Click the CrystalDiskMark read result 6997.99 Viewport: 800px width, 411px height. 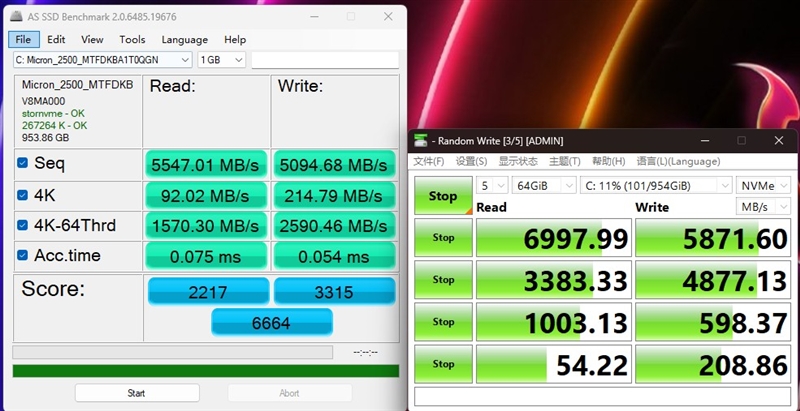554,238
